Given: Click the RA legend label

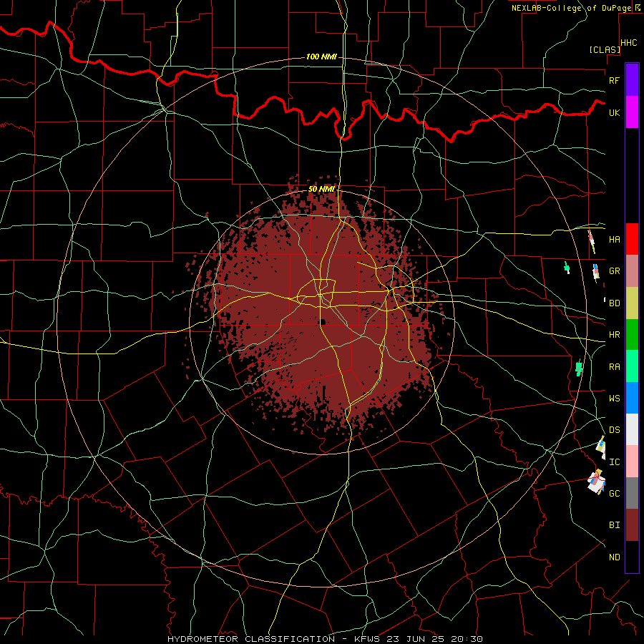Looking at the screenshot, I should pos(615,367).
